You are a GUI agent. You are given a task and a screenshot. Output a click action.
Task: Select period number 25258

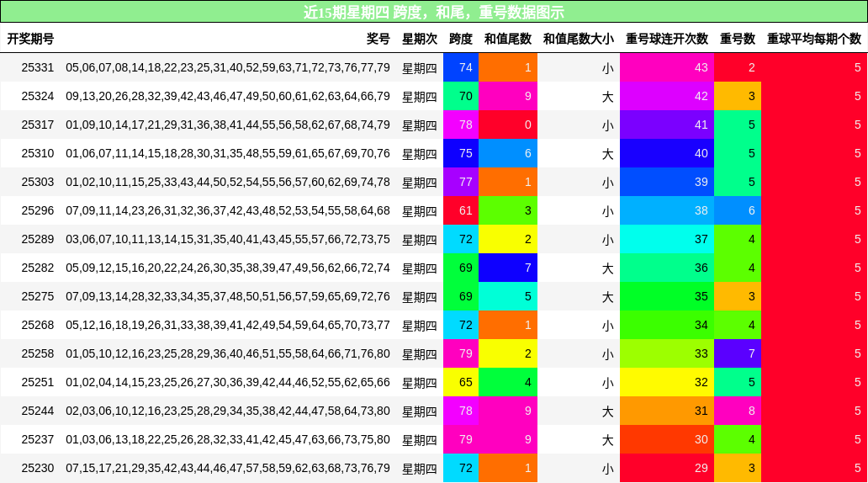[x=38, y=354]
